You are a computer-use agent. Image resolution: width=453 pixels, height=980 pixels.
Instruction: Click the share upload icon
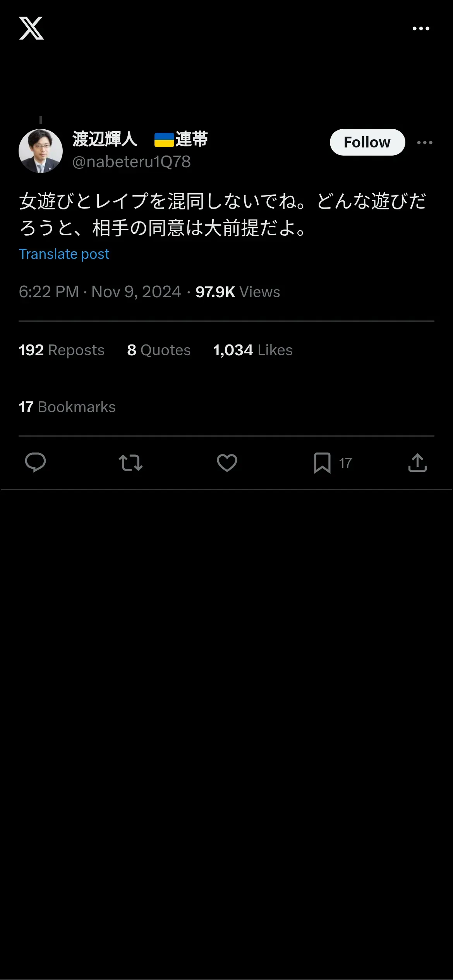click(417, 463)
